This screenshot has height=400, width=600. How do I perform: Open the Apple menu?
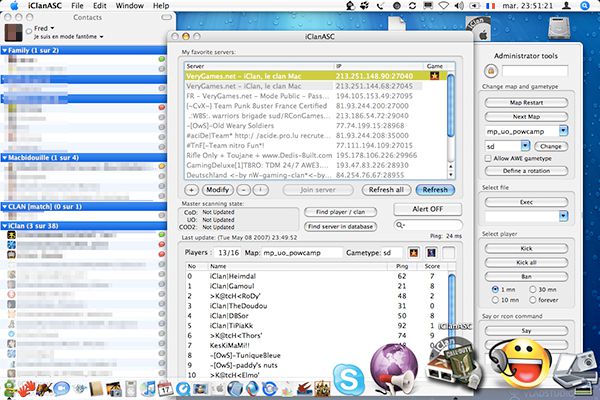click(14, 6)
